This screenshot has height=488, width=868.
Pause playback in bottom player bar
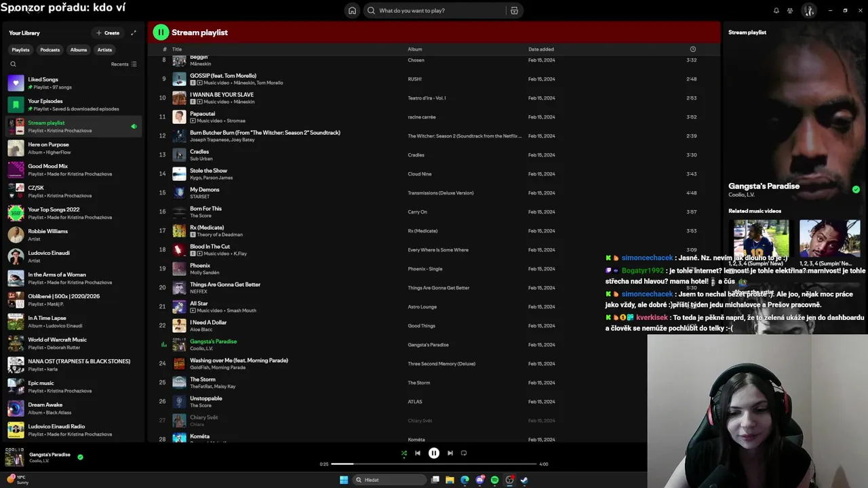point(434,453)
